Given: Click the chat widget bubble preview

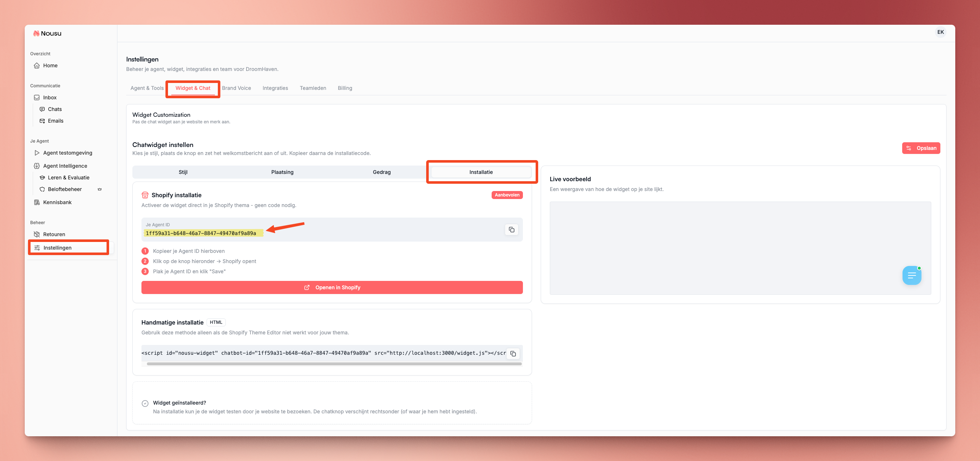Looking at the screenshot, I should click(912, 275).
